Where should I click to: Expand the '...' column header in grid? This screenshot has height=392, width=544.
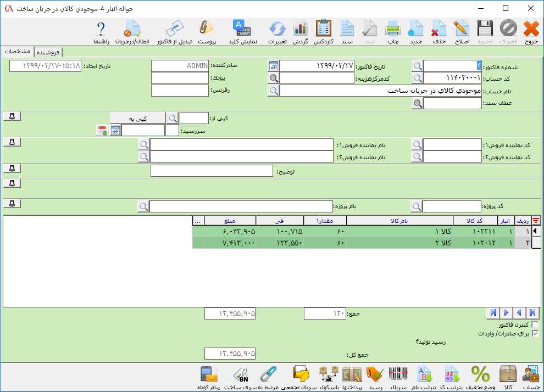tap(198, 220)
